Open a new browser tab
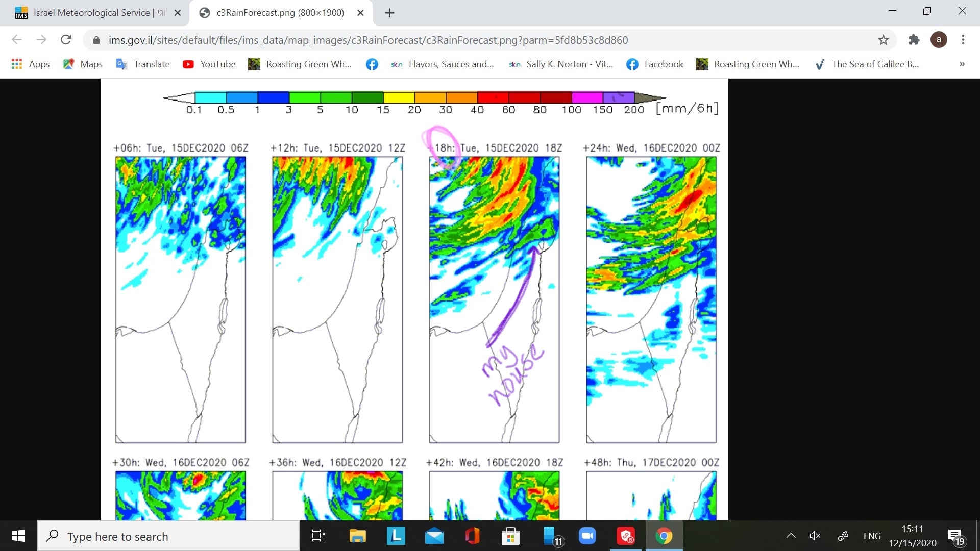This screenshot has height=551, width=980. pos(389,13)
